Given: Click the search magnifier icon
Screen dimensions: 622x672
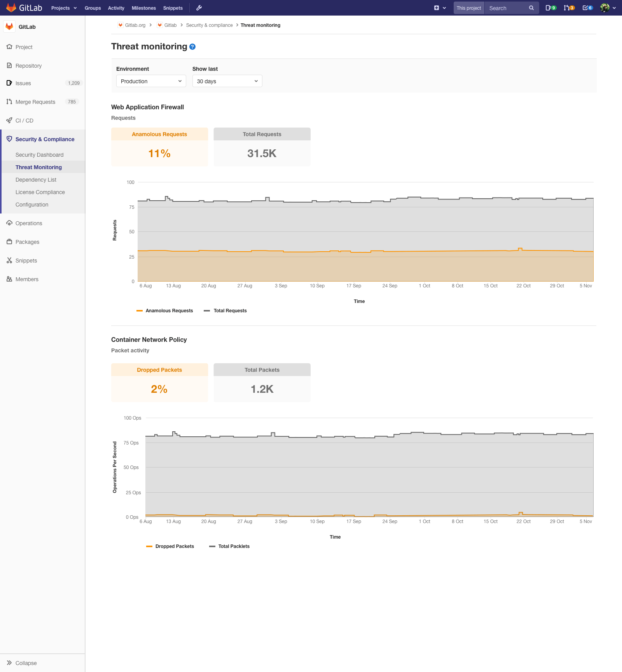Looking at the screenshot, I should click(531, 8).
